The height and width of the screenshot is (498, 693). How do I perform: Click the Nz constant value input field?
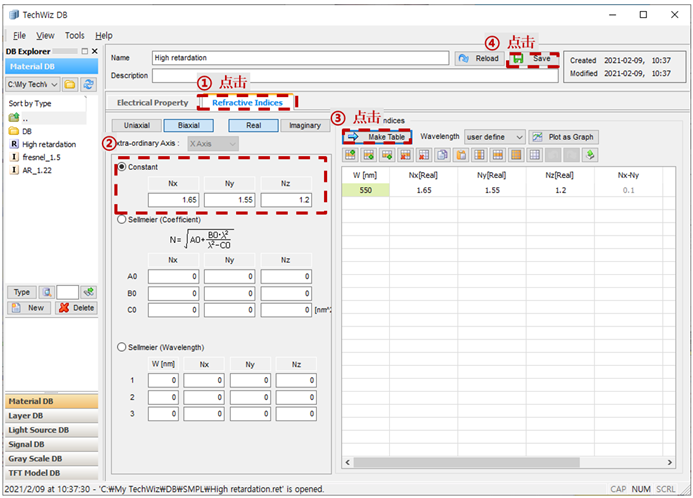286,200
